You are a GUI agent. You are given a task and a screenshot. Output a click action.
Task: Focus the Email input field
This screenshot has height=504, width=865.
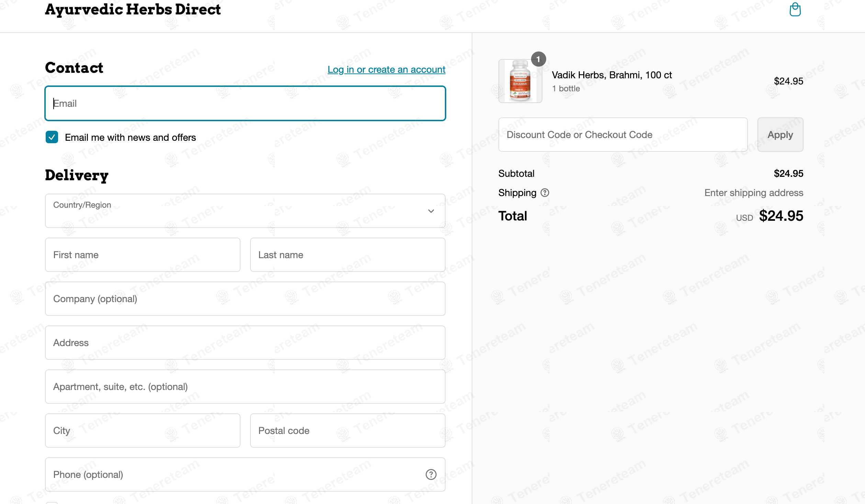point(245,103)
